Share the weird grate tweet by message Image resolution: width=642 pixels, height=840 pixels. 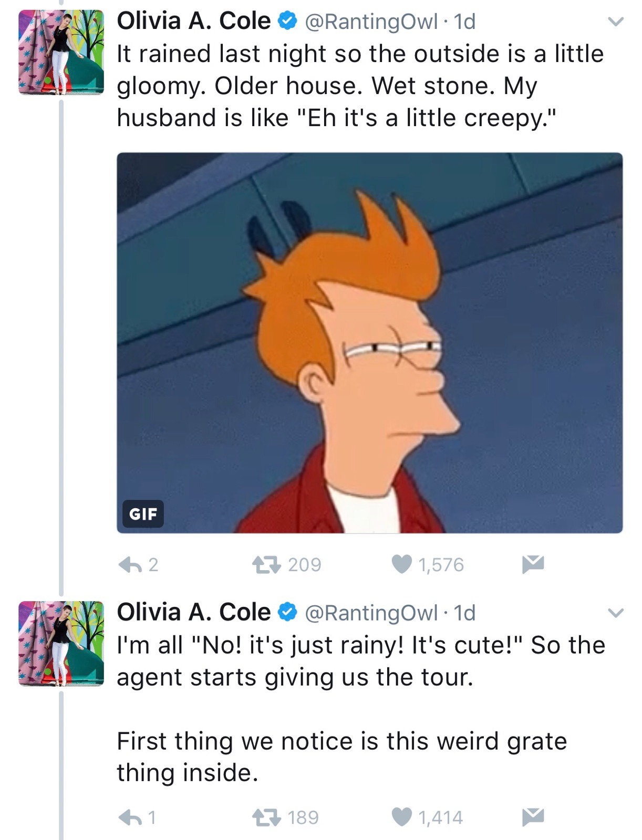point(533,817)
